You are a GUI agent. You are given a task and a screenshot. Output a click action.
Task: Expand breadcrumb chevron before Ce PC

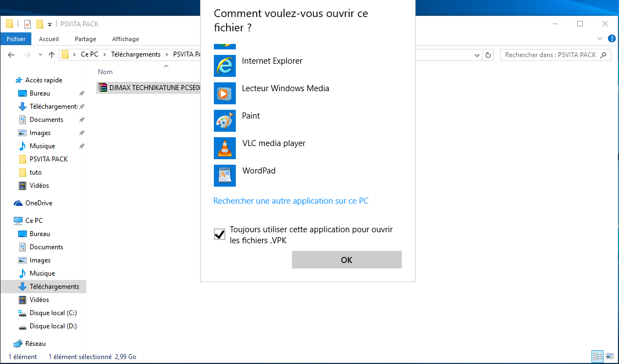click(75, 54)
